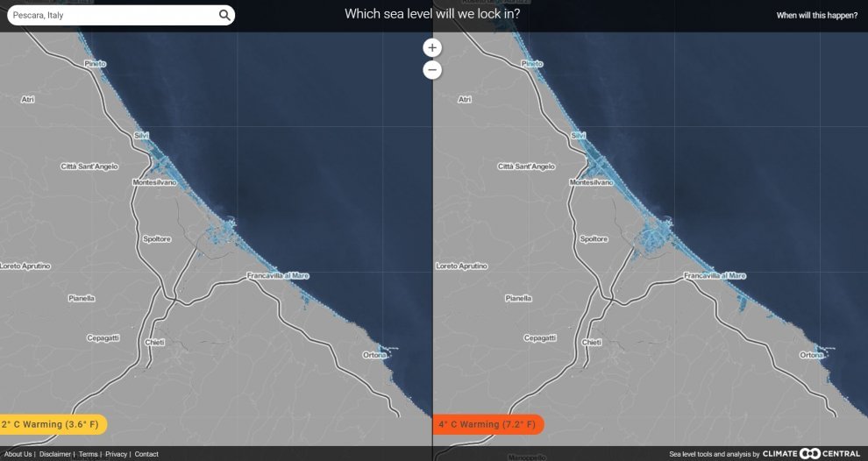Zoom out with the minus button
Screen dimensions: 868x461
(432, 70)
